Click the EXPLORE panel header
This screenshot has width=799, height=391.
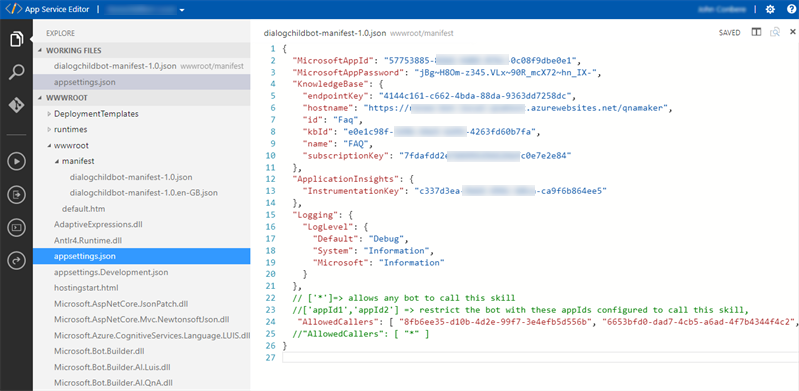61,33
